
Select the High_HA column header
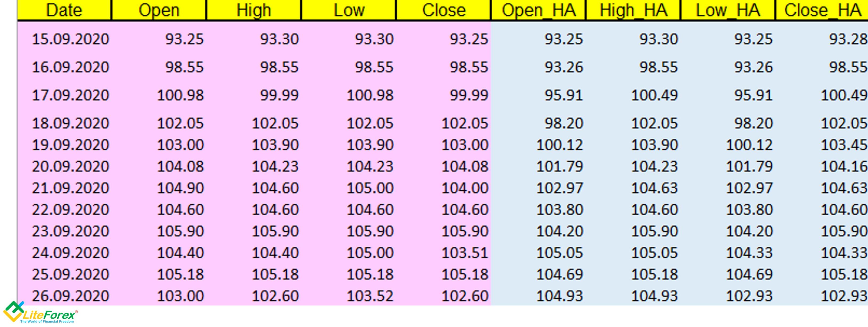point(634,10)
